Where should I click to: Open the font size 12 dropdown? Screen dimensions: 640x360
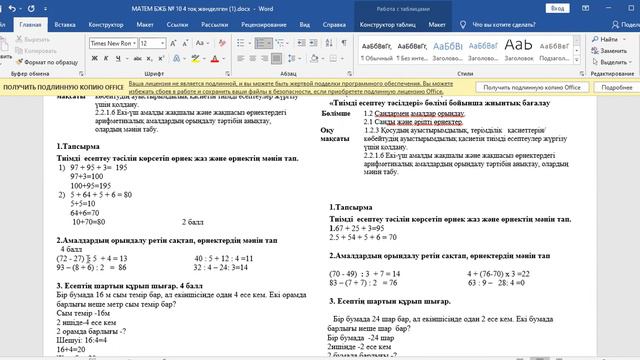point(162,43)
